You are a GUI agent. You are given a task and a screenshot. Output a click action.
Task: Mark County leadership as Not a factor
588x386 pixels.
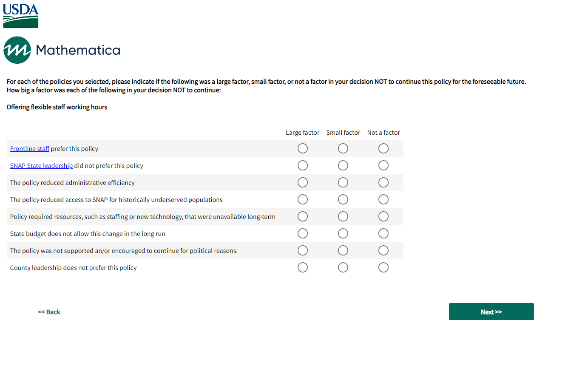(x=383, y=267)
